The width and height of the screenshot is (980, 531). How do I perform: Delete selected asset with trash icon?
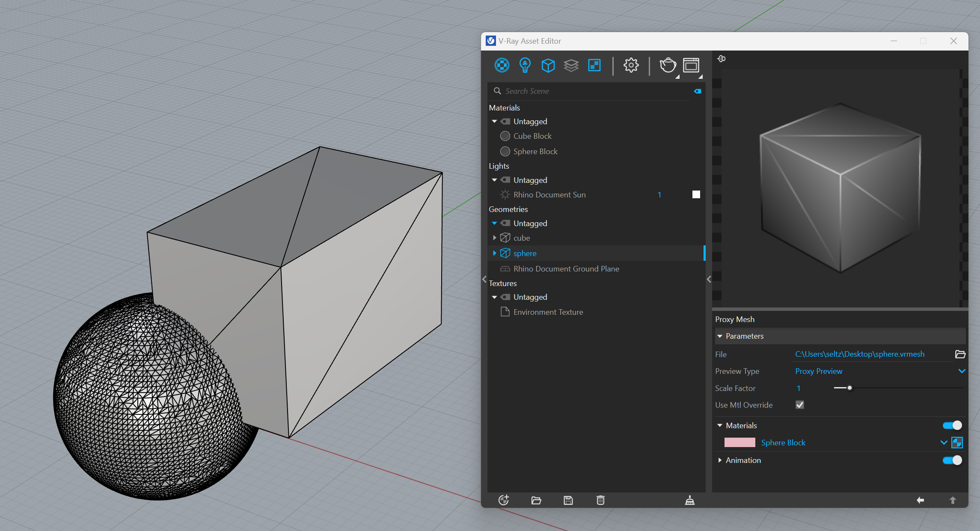click(x=600, y=500)
